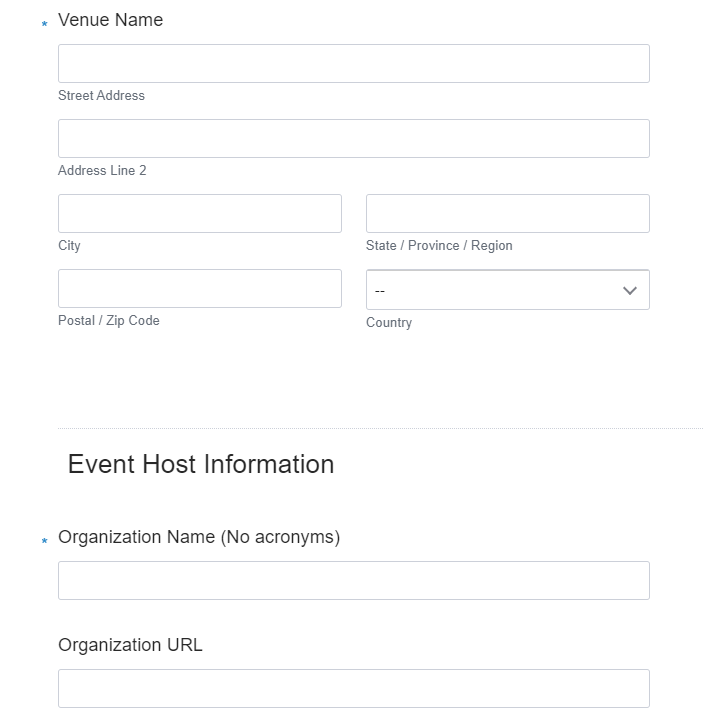Image resolution: width=704 pixels, height=723 pixels.
Task: Click the Organization Name text field
Action: pos(353,581)
